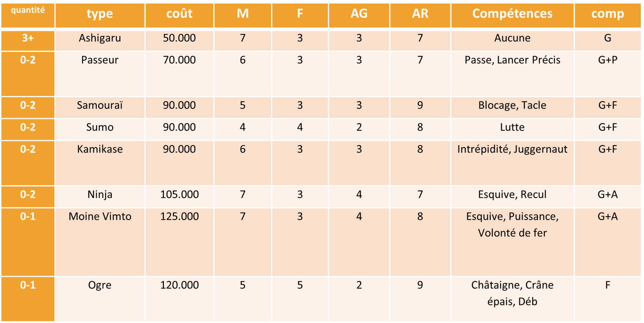The width and height of the screenshot is (644, 323).
Task: Click the "AG" column header
Action: (x=359, y=14)
